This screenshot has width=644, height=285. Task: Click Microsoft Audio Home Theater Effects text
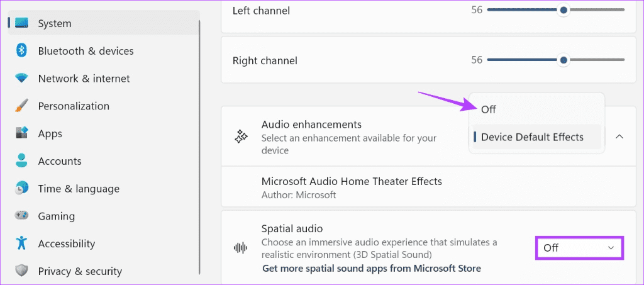click(352, 181)
